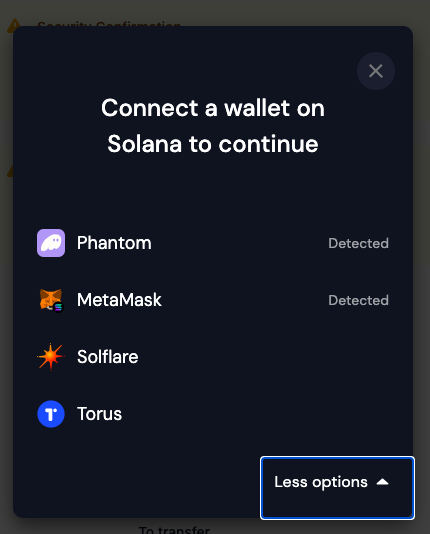The height and width of the screenshot is (534, 430).
Task: Click the 'Less options' text label
Action: pos(321,482)
